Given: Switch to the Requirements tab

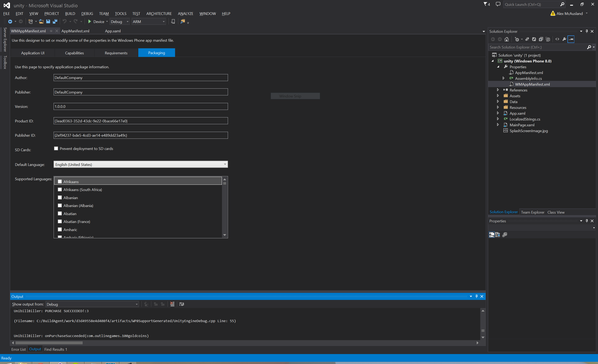Looking at the screenshot, I should coord(116,53).
